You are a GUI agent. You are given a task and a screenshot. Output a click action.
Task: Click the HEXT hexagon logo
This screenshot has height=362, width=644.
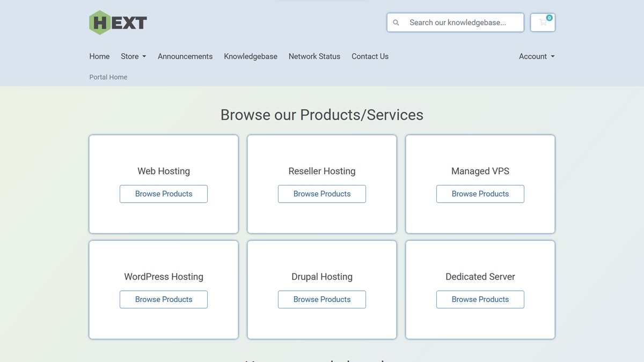click(x=118, y=23)
